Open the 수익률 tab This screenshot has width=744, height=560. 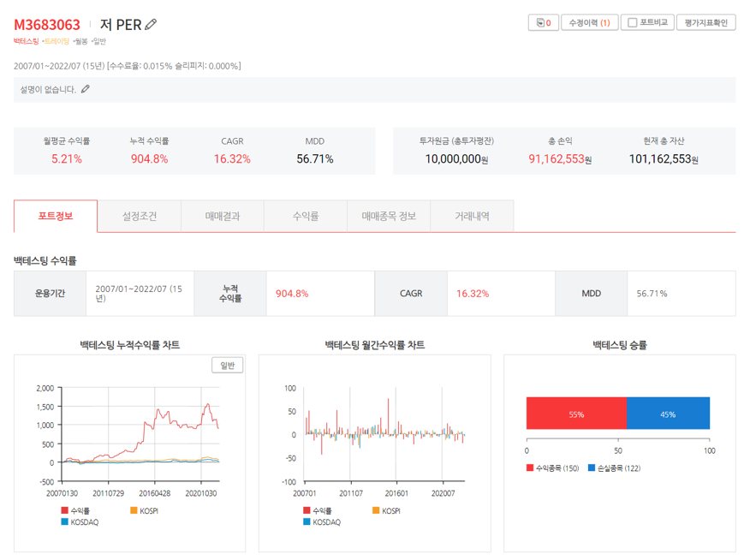pos(306,216)
